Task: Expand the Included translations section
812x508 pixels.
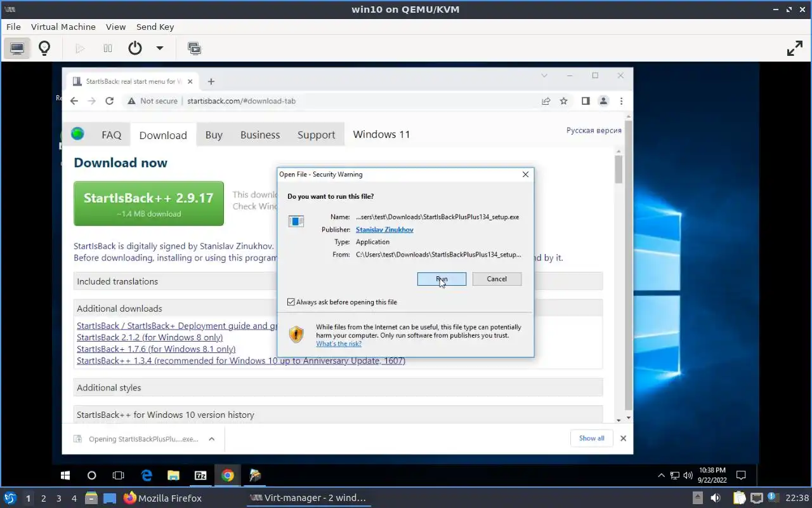Action: (x=337, y=281)
